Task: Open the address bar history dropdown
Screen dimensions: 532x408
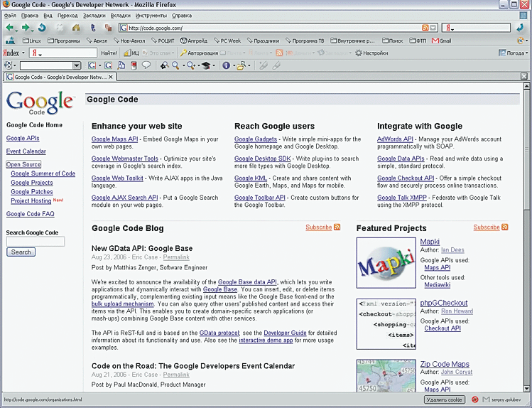Action: click(x=433, y=28)
